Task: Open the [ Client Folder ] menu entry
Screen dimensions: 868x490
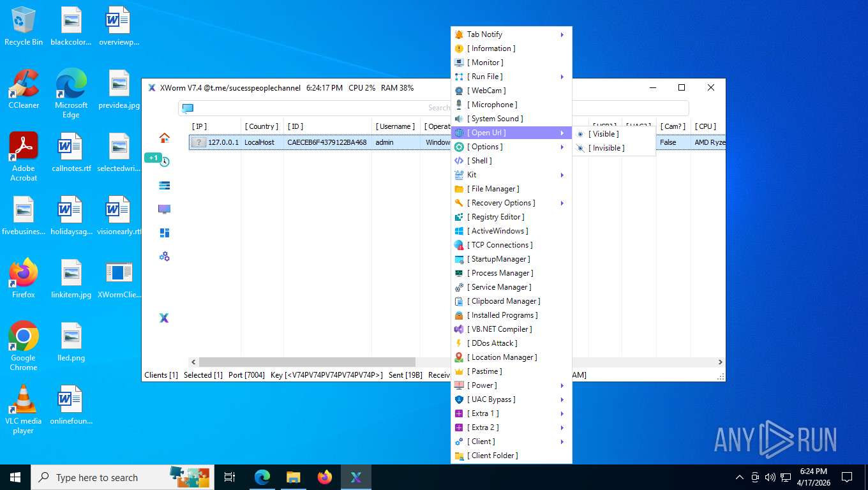Action: (511, 456)
